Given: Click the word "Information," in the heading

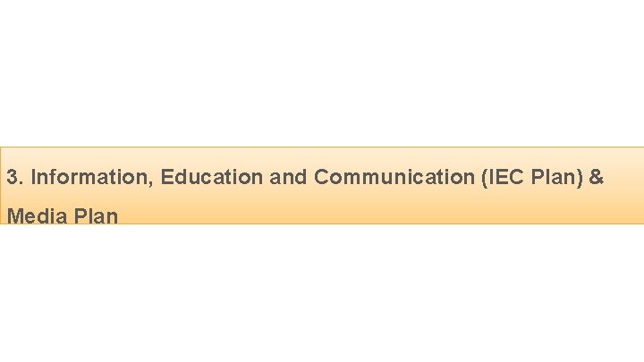Looking at the screenshot, I should (92, 177).
